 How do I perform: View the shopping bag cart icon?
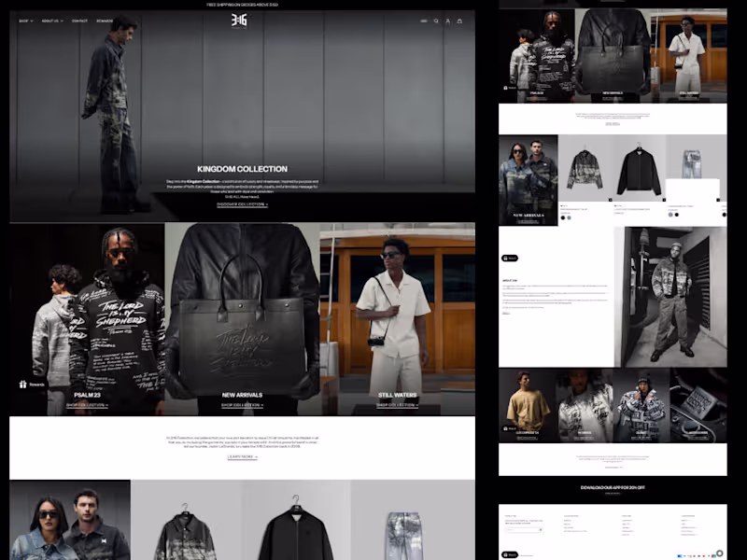tap(459, 21)
